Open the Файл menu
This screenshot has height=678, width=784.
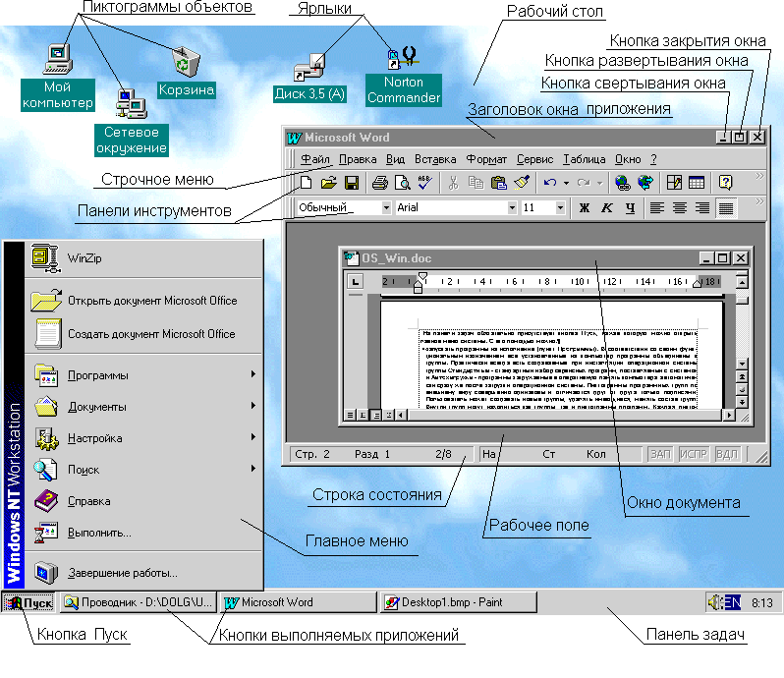pyautogui.click(x=315, y=159)
